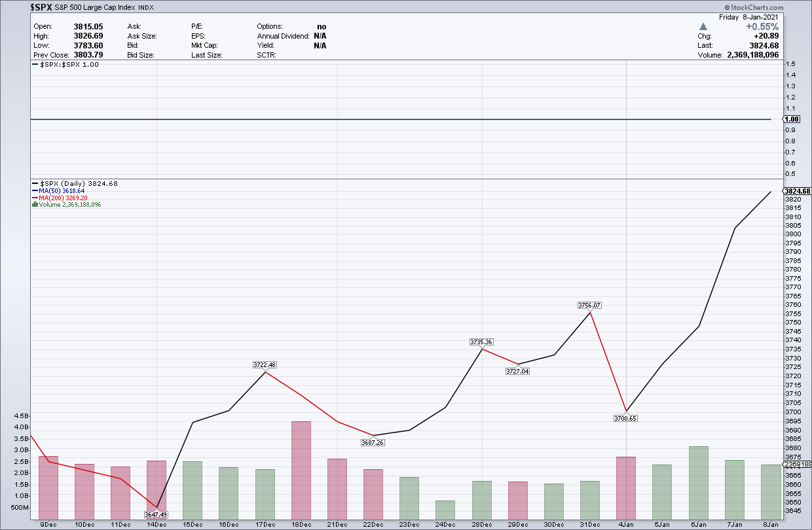Image resolution: width=812 pixels, height=530 pixels.
Task: Click the Annual Dividend label
Action: (x=282, y=36)
